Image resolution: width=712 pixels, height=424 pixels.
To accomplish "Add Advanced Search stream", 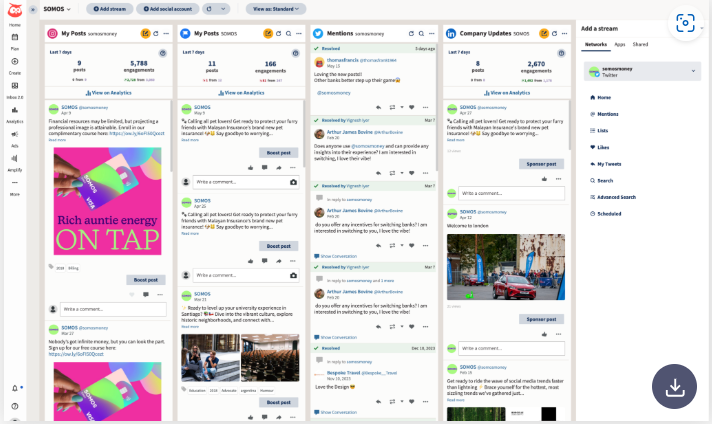I will tap(613, 197).
